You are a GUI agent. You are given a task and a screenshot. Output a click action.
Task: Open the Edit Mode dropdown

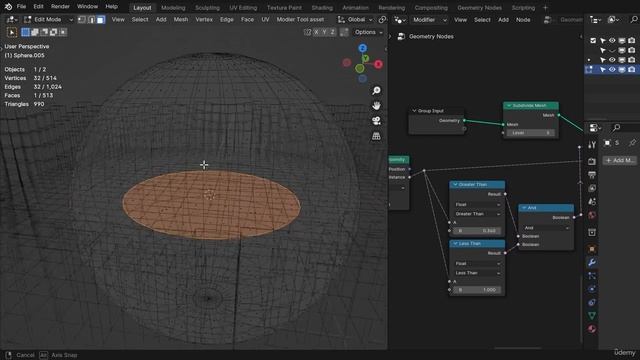(48, 20)
